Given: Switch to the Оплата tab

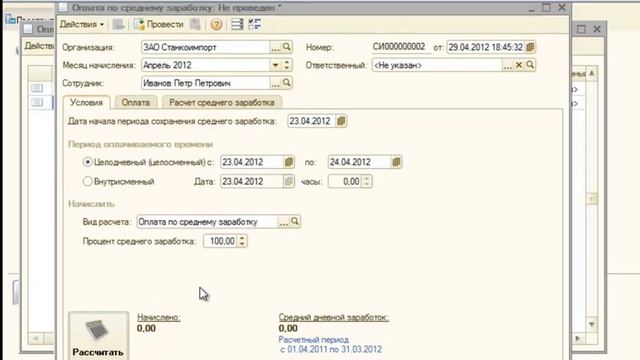Looking at the screenshot, I should [x=136, y=103].
